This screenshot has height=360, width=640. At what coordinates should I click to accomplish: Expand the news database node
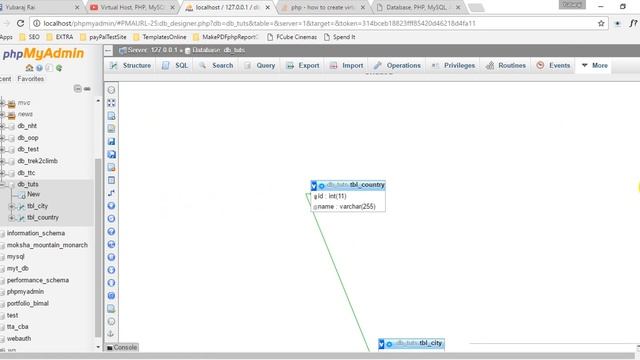tap(2, 115)
